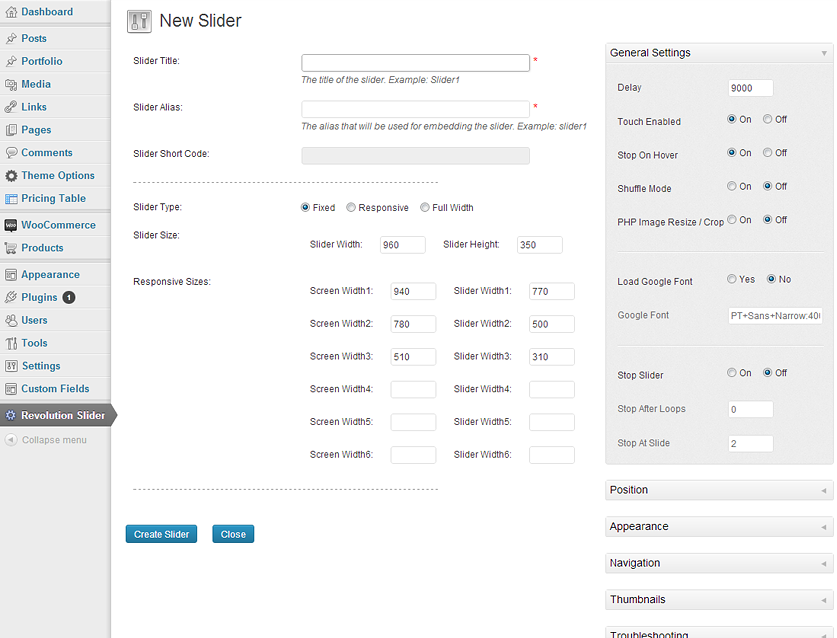Click the Plugins plug icon

(x=11, y=297)
